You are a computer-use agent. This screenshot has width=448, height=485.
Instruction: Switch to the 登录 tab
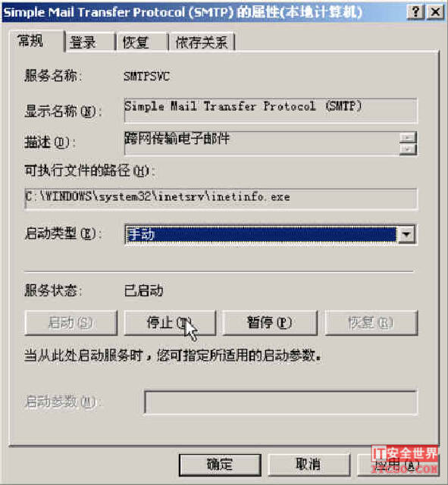point(89,42)
